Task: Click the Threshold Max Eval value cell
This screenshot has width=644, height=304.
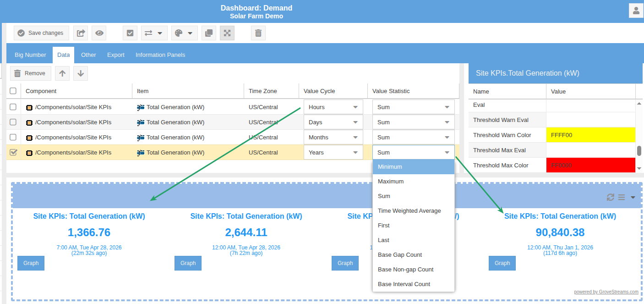Action: (591, 150)
